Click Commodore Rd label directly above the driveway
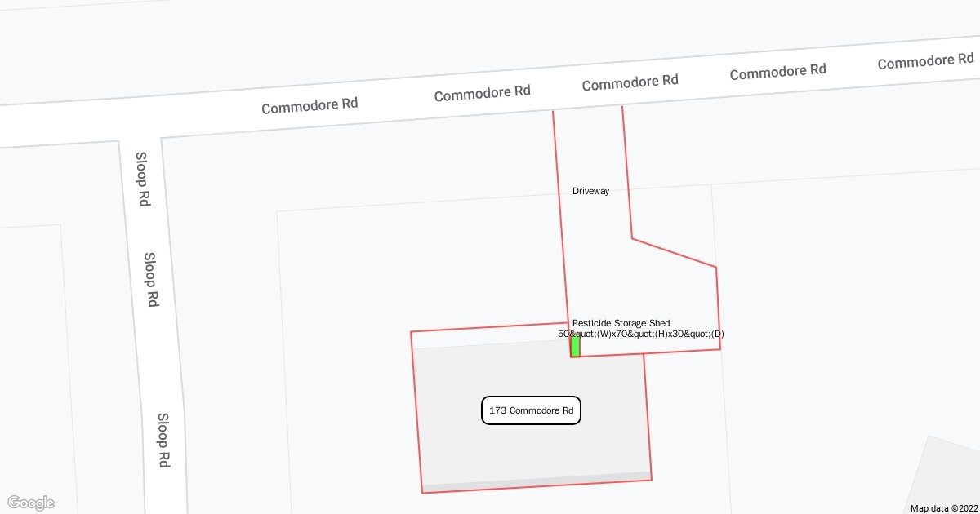 click(x=630, y=82)
